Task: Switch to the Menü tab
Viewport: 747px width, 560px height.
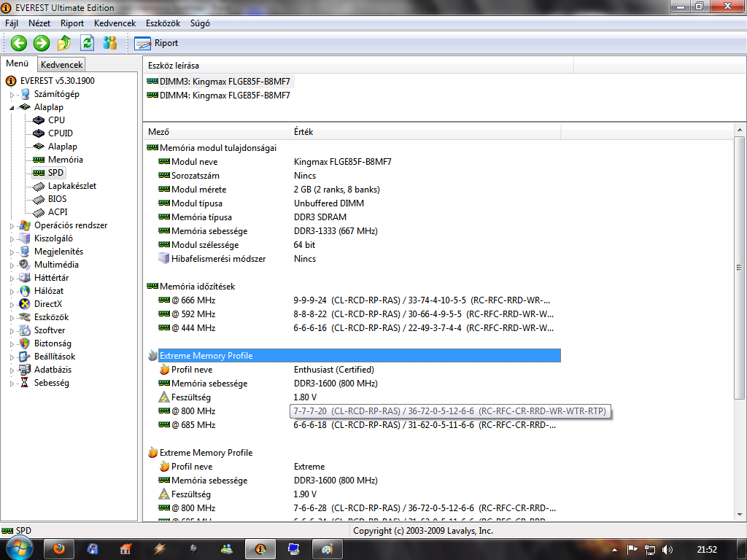Action: 18,64
